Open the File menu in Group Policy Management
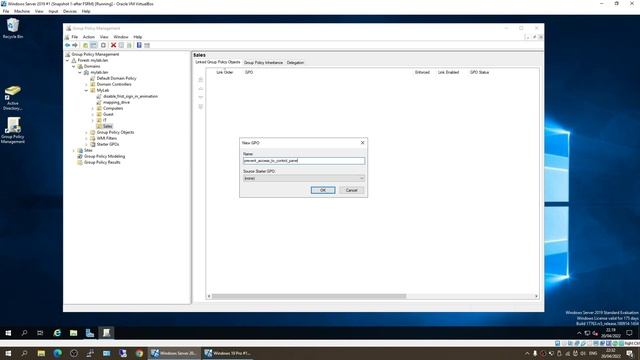Screen dimensions: 640x360 pyautogui.click(x=74, y=37)
